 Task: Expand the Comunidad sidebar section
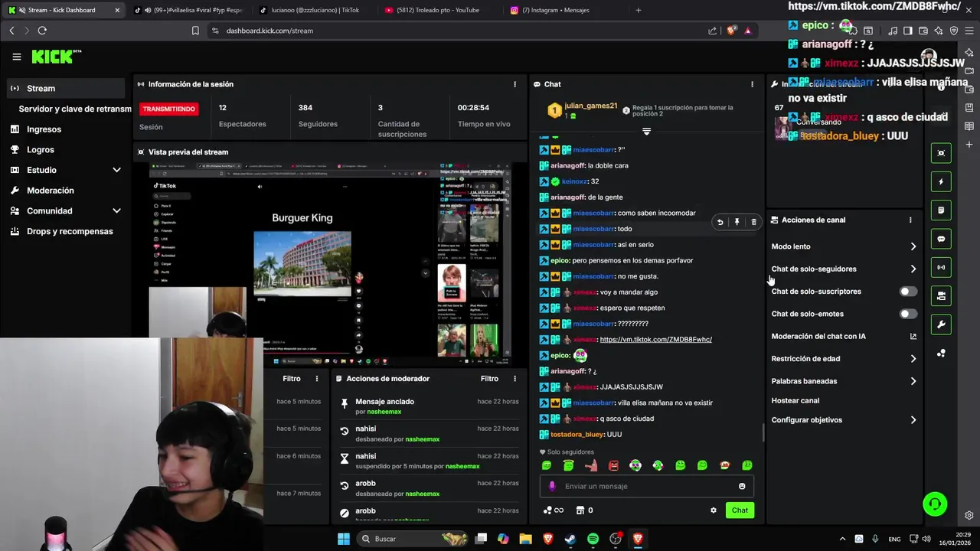116,210
